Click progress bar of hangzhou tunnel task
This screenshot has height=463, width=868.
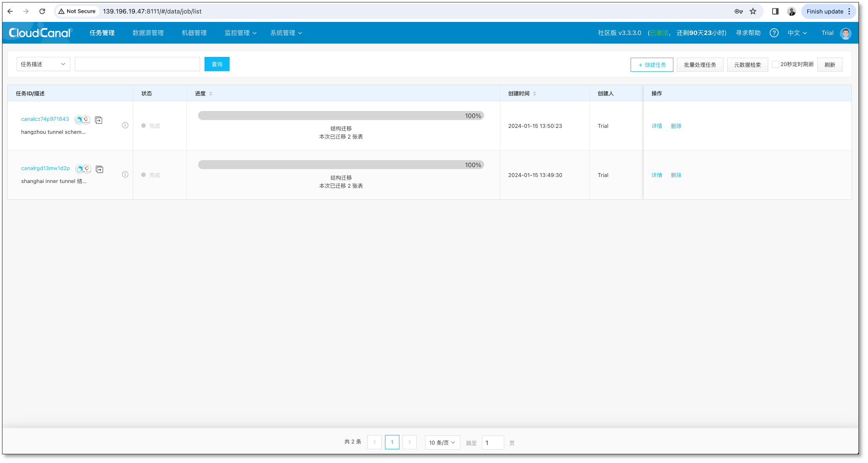click(341, 116)
